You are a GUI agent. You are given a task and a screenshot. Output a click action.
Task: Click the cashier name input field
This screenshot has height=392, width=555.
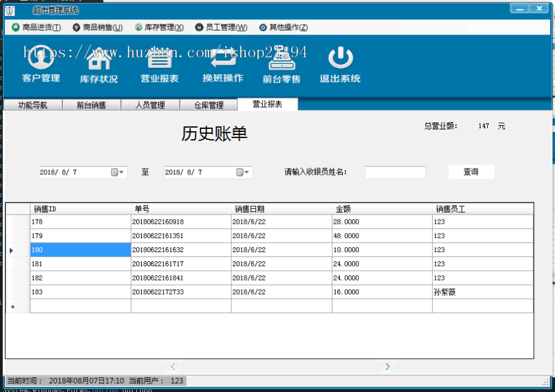pos(395,172)
